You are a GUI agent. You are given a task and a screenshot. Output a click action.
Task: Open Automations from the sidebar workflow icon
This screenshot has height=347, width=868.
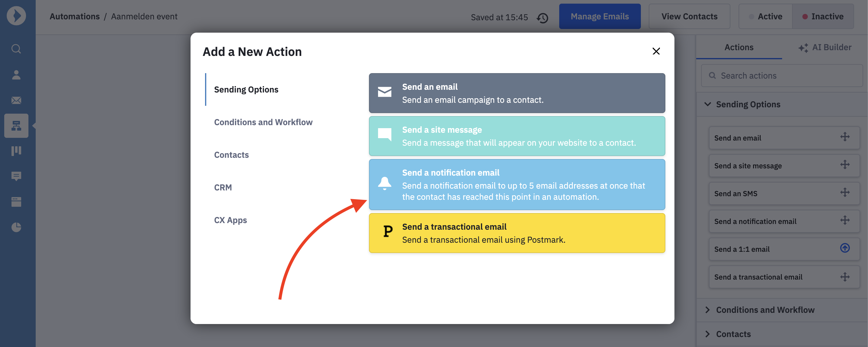click(x=16, y=126)
